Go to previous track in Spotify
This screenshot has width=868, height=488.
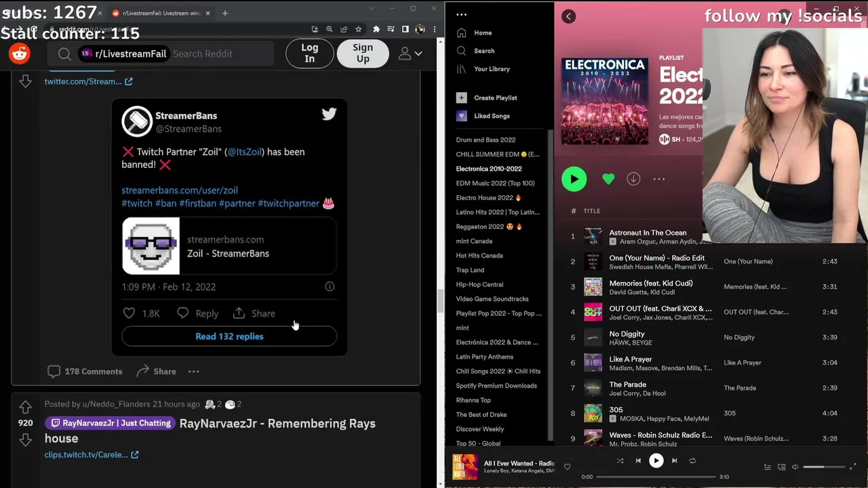(638, 461)
